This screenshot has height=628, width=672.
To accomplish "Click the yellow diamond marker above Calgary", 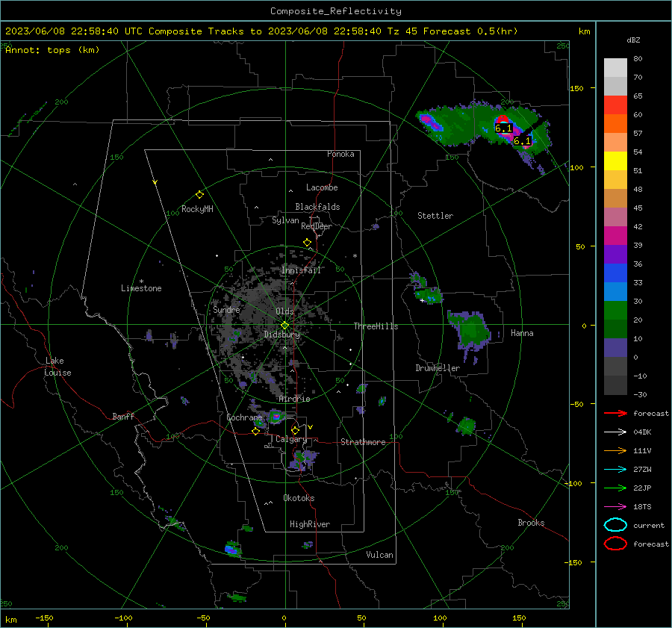I will point(295,430).
